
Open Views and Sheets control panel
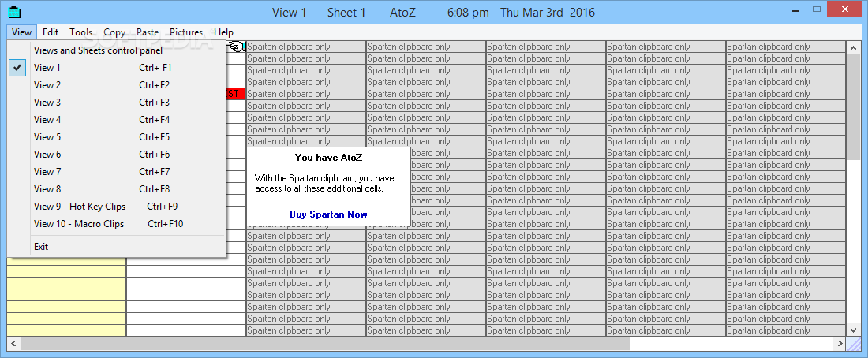click(117, 50)
